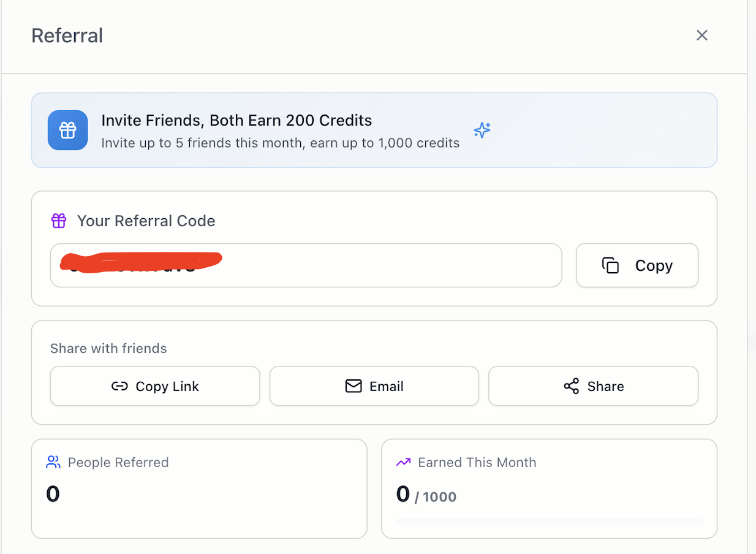The image size is (756, 554).
Task: Click the blue gift box icon
Action: pyautogui.click(x=67, y=130)
